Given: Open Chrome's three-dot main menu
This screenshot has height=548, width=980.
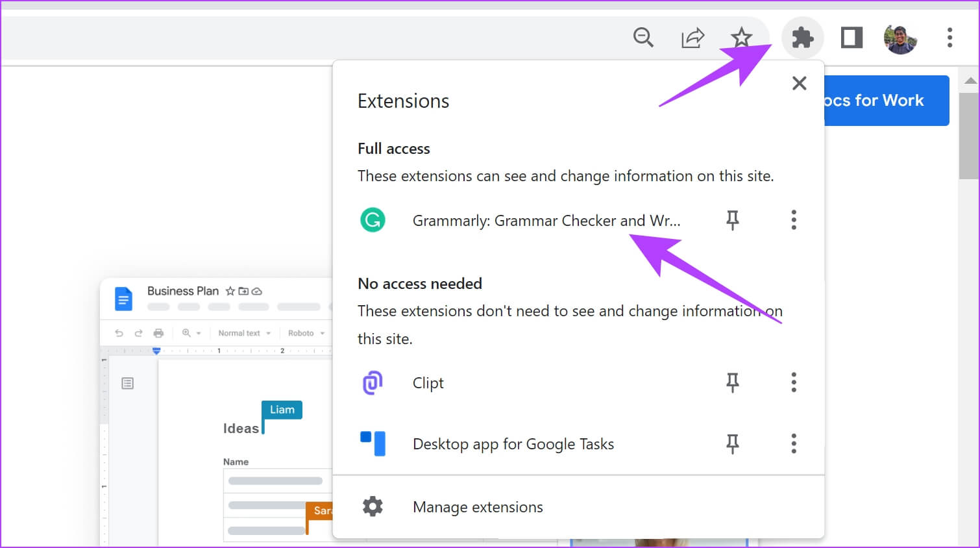Looking at the screenshot, I should [x=949, y=38].
